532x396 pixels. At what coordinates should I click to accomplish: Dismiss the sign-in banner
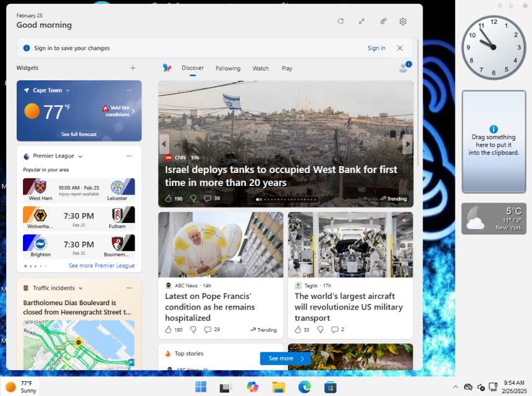click(x=400, y=48)
